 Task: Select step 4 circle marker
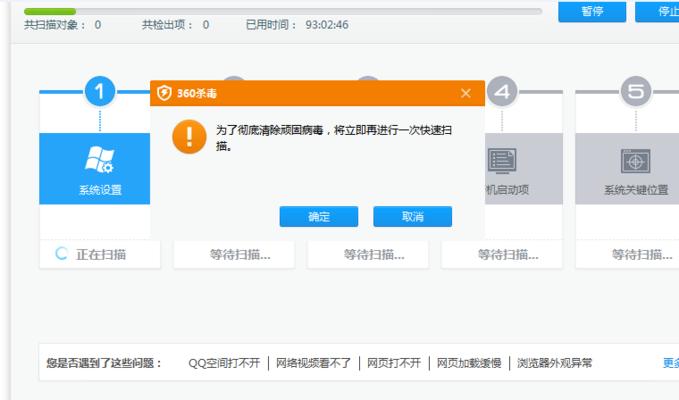[502, 91]
